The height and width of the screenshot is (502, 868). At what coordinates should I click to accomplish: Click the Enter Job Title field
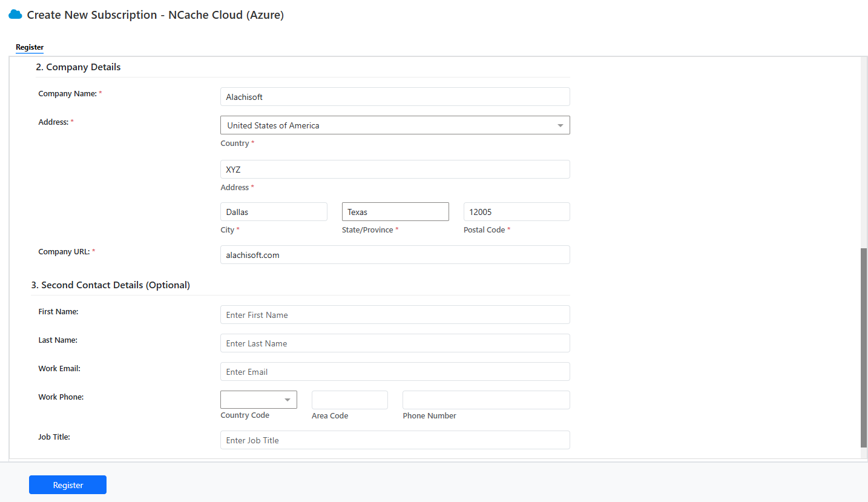[395, 440]
